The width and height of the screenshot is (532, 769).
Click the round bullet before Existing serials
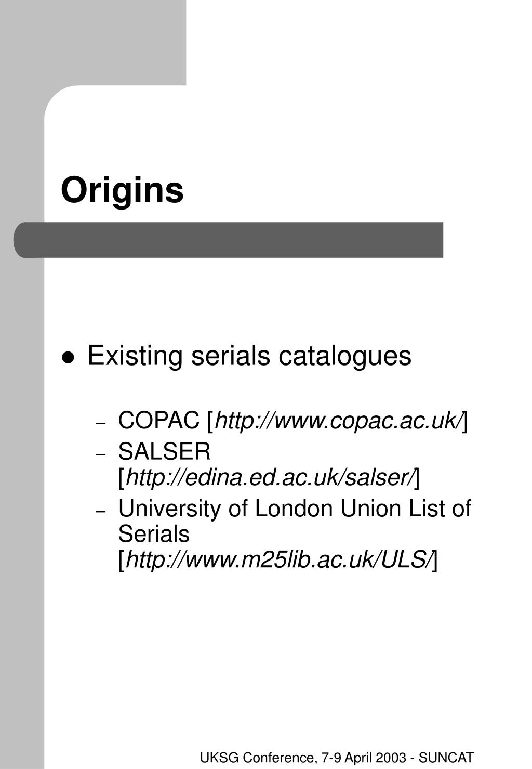click(68, 358)
